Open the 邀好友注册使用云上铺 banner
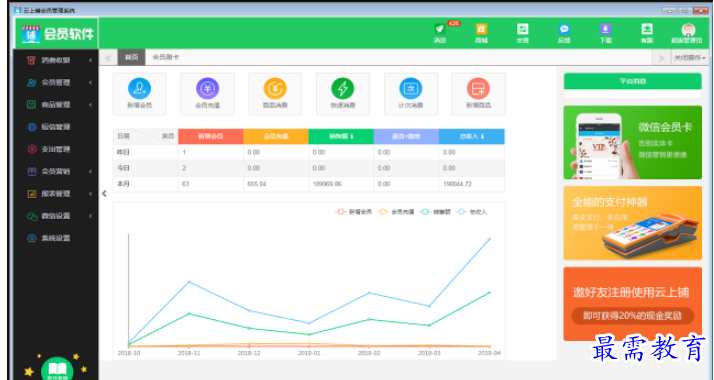The width and height of the screenshot is (714, 380). pos(632,304)
